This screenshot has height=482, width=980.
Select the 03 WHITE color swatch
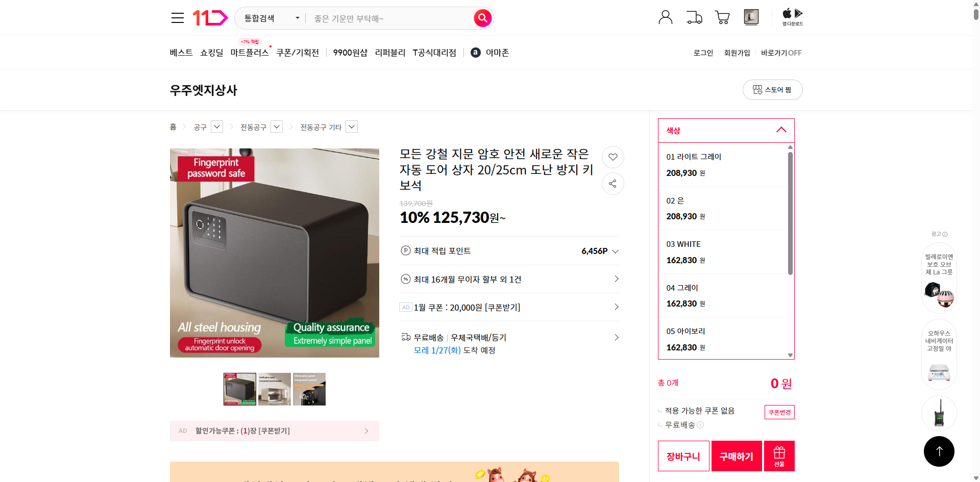(x=716, y=251)
